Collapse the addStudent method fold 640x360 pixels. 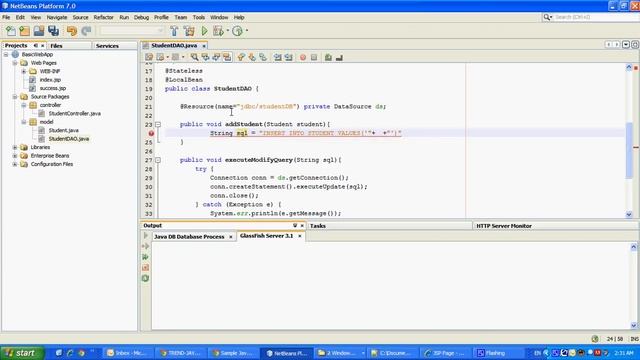[158, 124]
